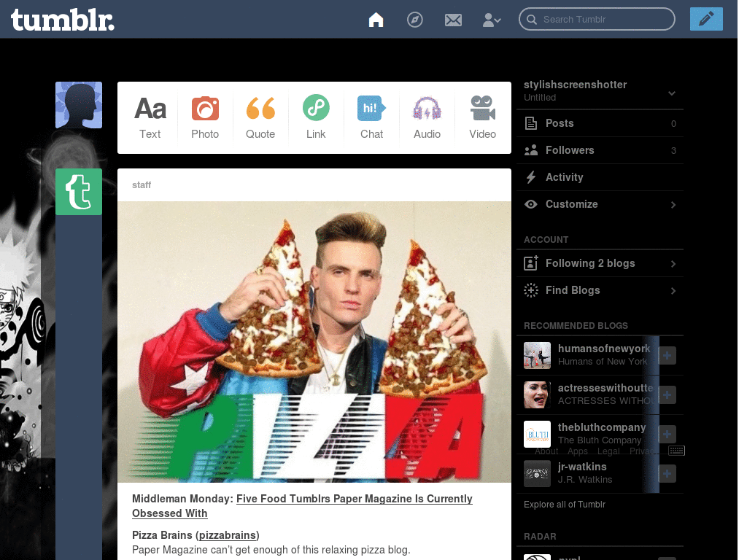747x560 pixels.
Task: Click the Search Tumblr field
Action: point(597,19)
